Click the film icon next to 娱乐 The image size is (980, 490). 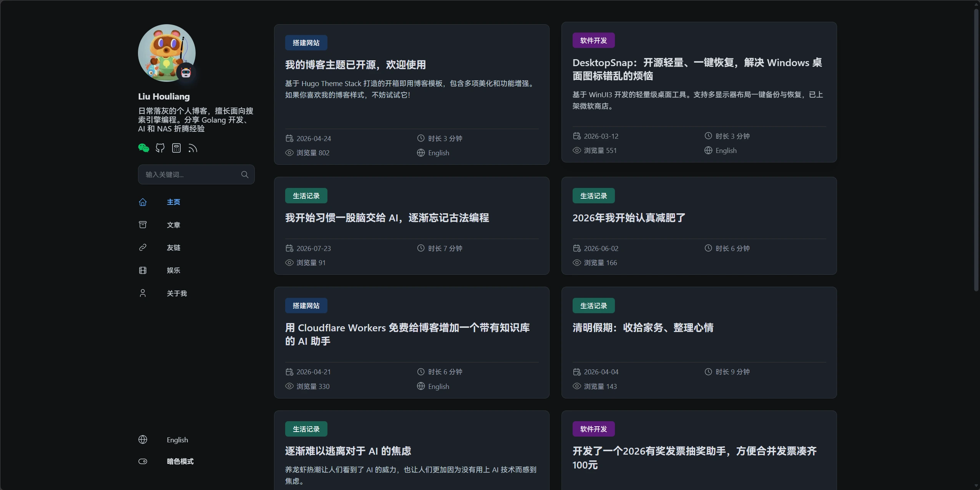point(143,271)
